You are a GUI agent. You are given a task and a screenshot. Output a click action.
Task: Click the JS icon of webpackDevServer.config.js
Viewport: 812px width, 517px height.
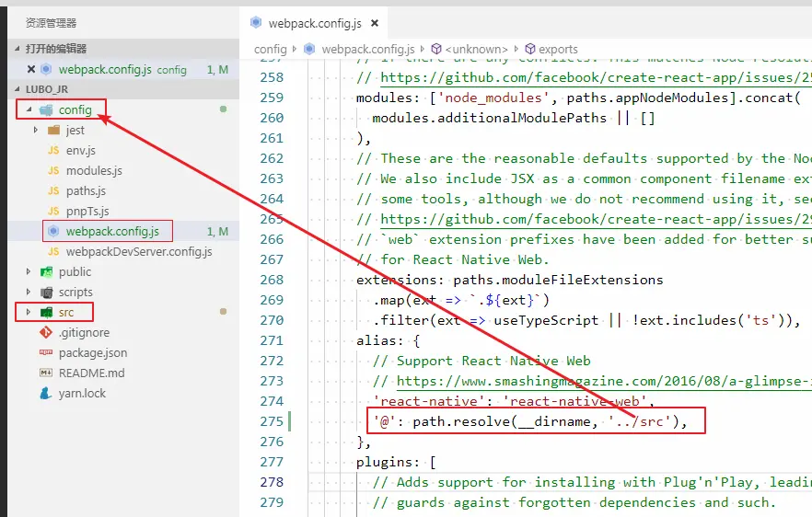point(53,251)
